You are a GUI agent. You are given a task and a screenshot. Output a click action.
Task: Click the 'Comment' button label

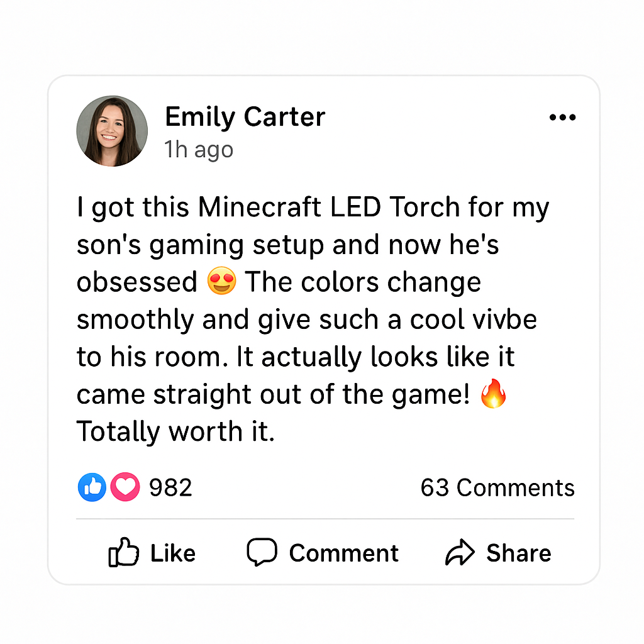click(343, 553)
